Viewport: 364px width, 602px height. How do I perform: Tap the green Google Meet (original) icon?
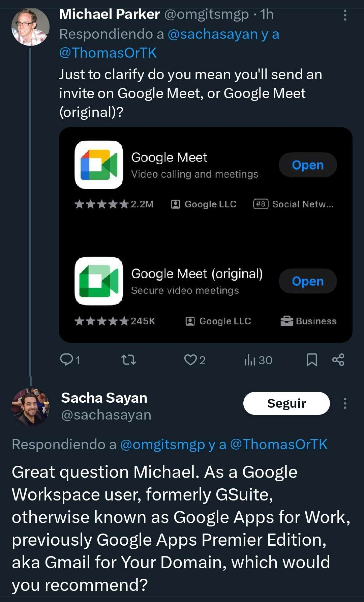point(99,281)
